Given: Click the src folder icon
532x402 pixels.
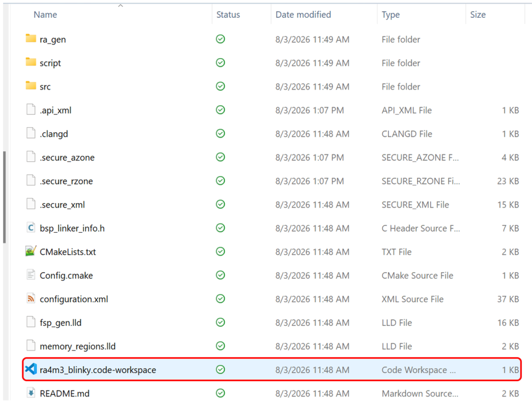Looking at the screenshot, I should click(x=31, y=86).
